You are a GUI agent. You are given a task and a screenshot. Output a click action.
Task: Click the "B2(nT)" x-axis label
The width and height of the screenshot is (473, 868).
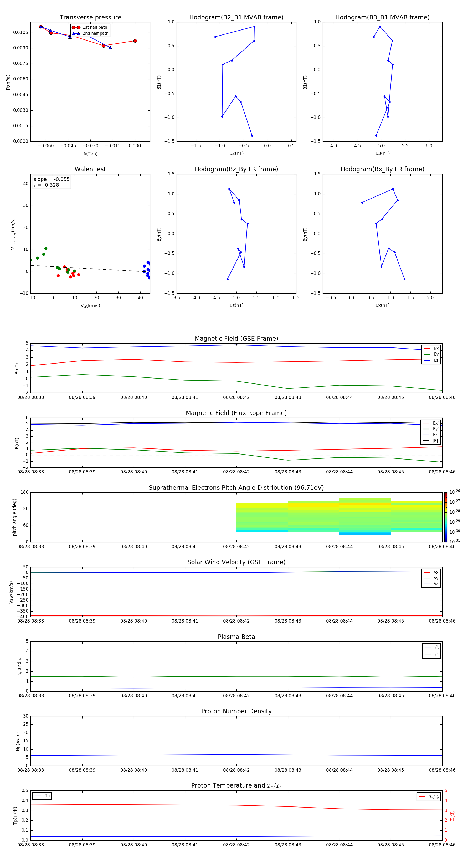pyautogui.click(x=236, y=153)
